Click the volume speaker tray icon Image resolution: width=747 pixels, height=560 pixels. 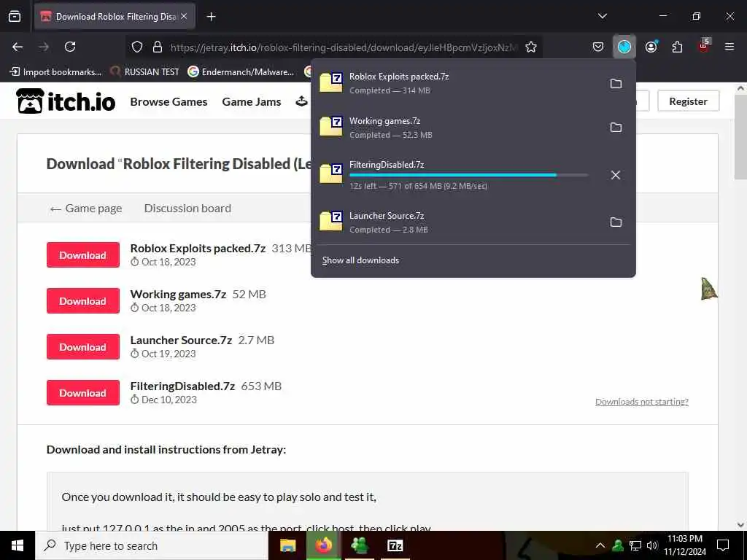(x=652, y=545)
